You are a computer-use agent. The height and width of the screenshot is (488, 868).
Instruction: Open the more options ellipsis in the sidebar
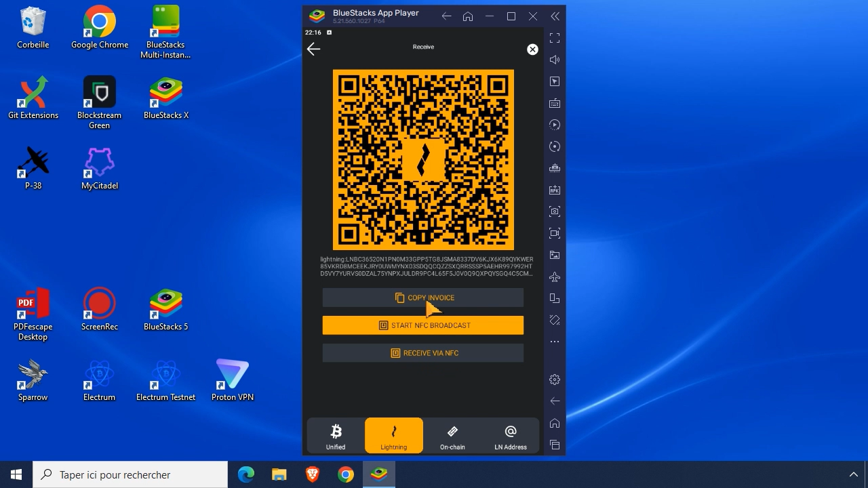555,342
